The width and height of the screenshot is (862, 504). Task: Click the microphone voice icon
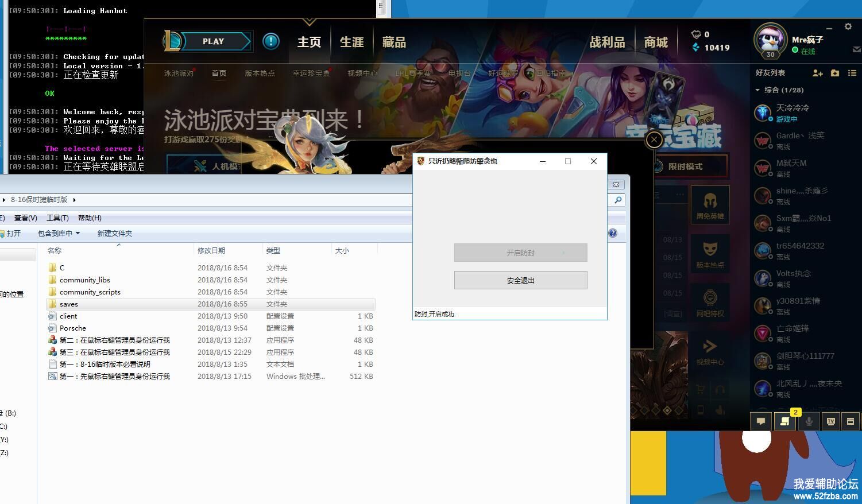809,421
